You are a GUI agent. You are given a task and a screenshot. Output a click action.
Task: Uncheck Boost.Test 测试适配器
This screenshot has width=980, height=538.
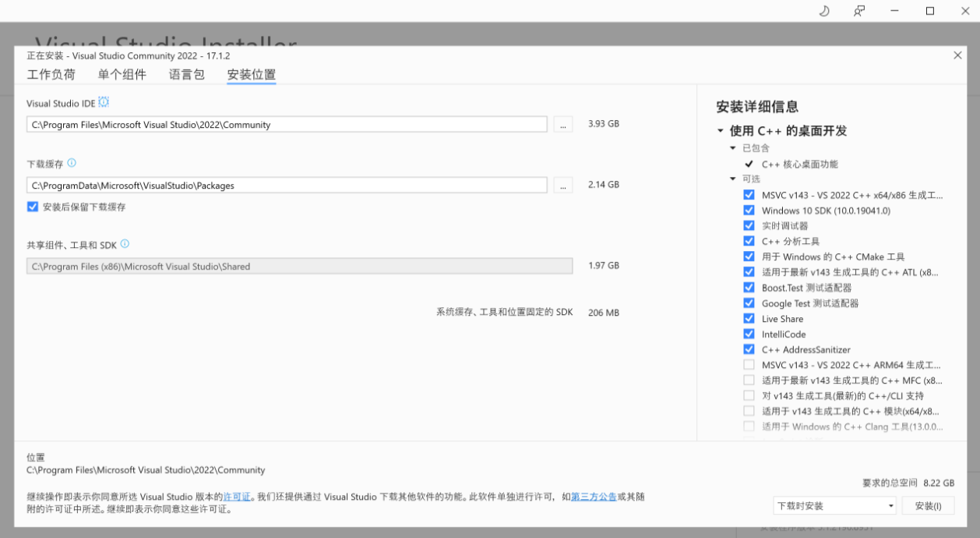point(749,288)
